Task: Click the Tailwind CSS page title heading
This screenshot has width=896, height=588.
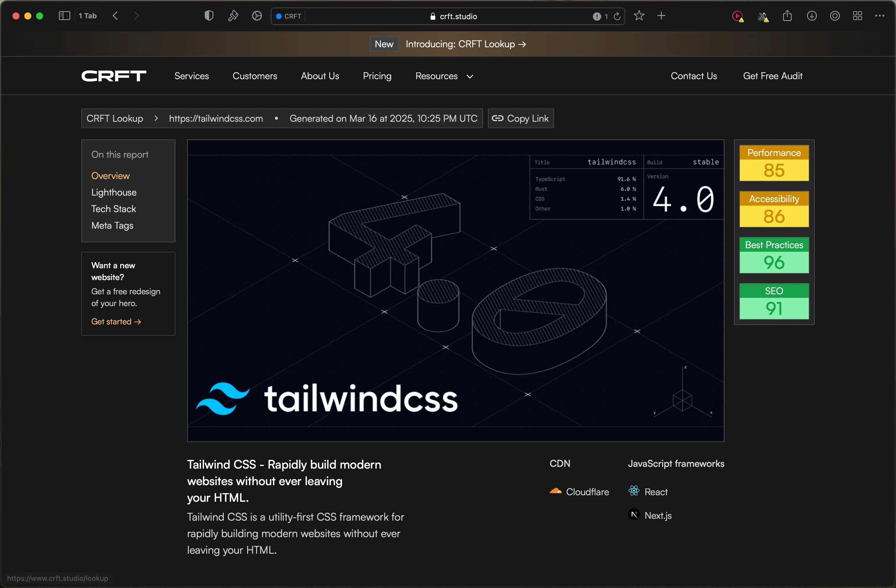Action: click(x=284, y=481)
